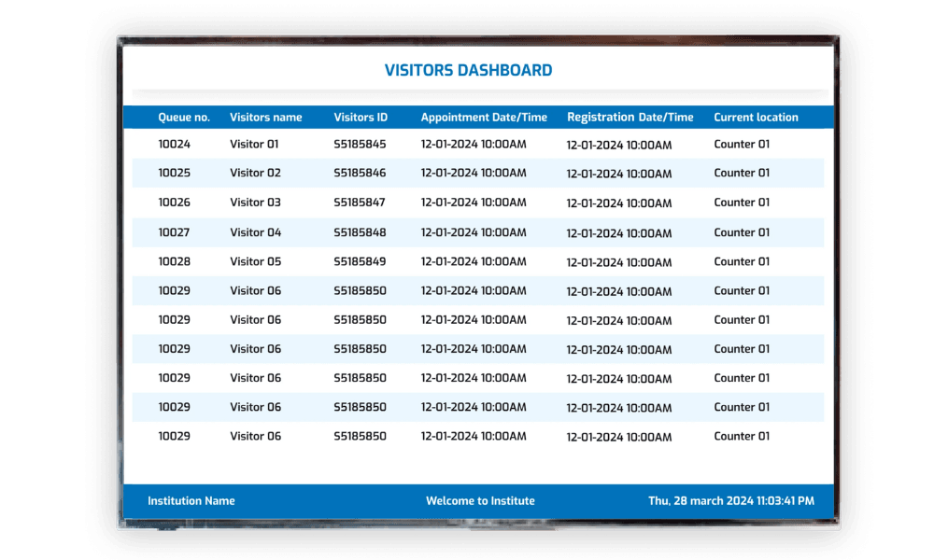Click queue number 10028

coord(174,261)
